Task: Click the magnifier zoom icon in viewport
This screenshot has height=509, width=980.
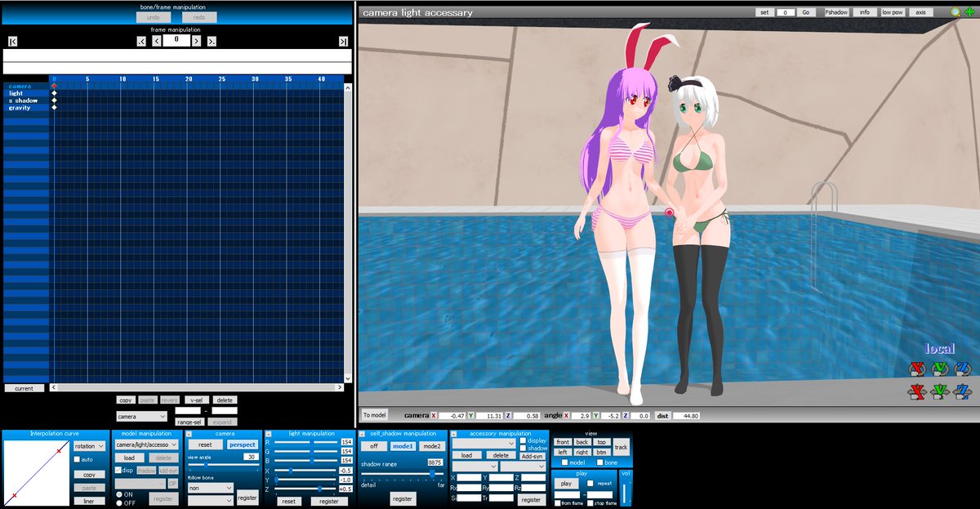Action: click(955, 12)
